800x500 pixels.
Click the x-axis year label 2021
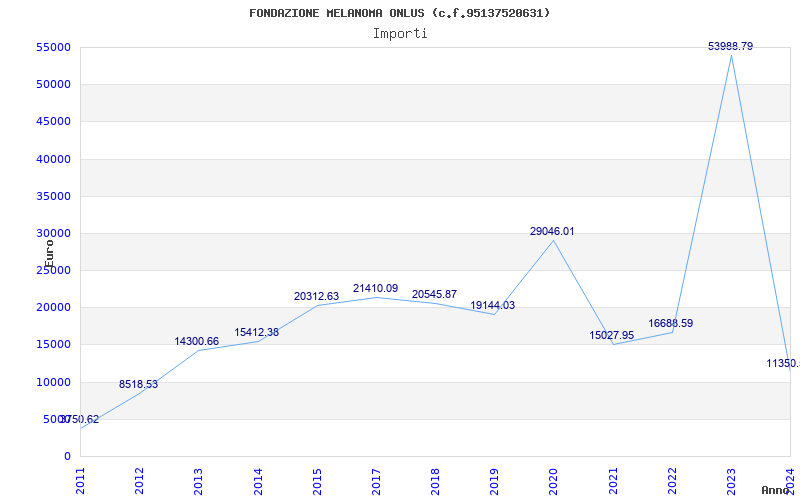coord(613,481)
